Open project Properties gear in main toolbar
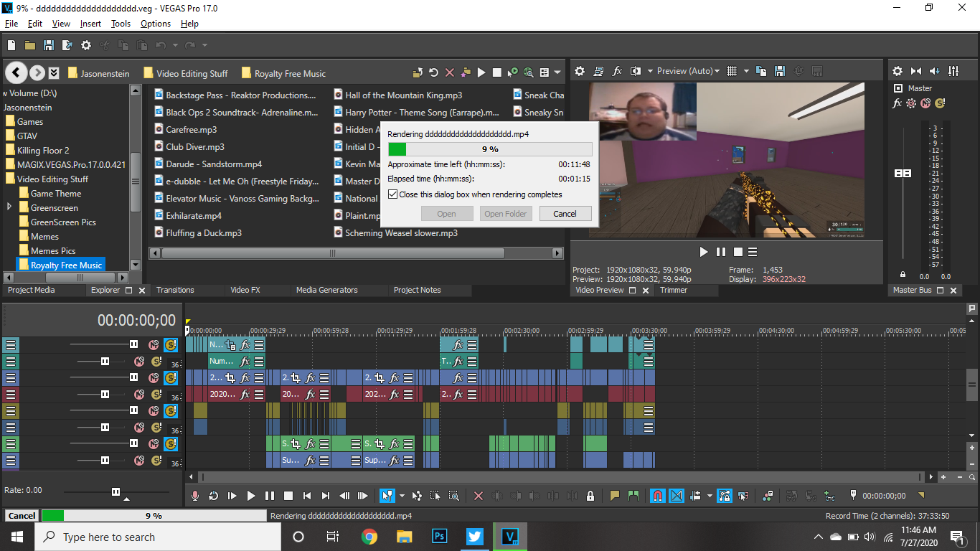Viewport: 980px width, 551px height. [86, 45]
